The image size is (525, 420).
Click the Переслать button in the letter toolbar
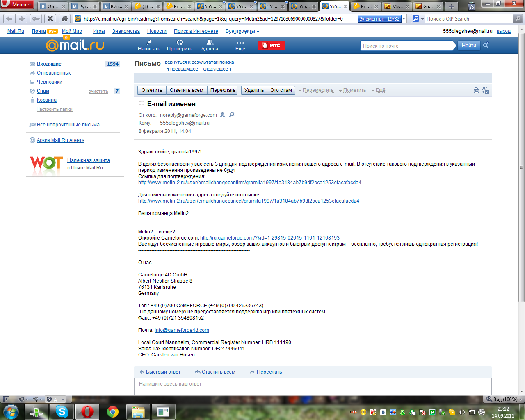tap(223, 90)
